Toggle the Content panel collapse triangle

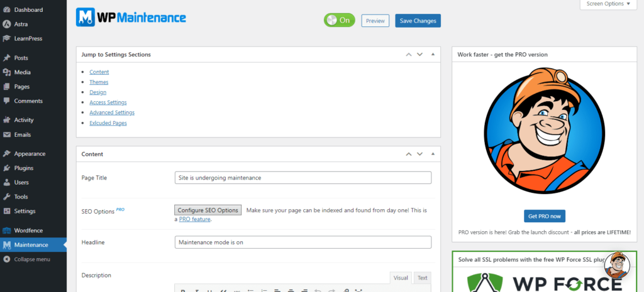[x=433, y=154]
